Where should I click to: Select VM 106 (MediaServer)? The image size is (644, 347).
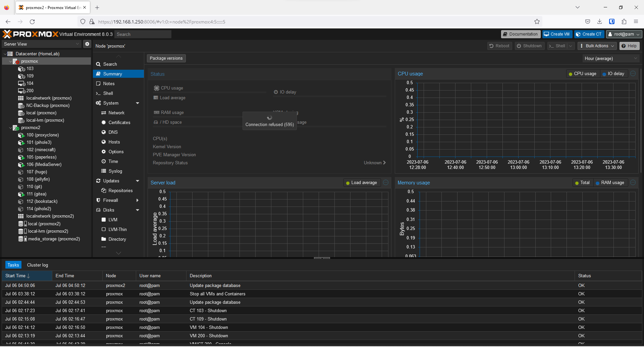[x=44, y=165]
